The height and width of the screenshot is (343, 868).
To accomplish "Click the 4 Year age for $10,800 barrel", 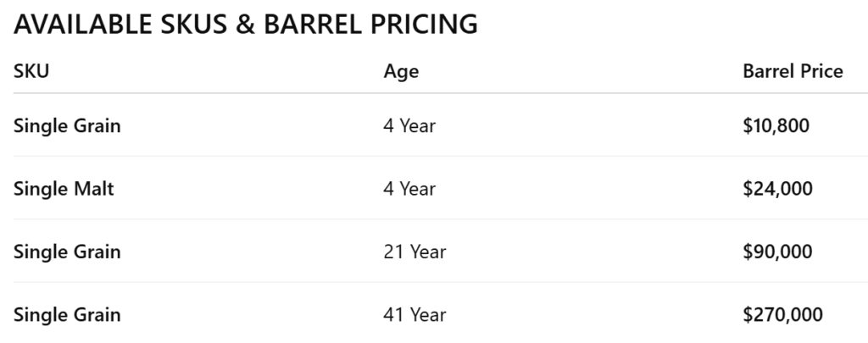I will click(x=409, y=125).
